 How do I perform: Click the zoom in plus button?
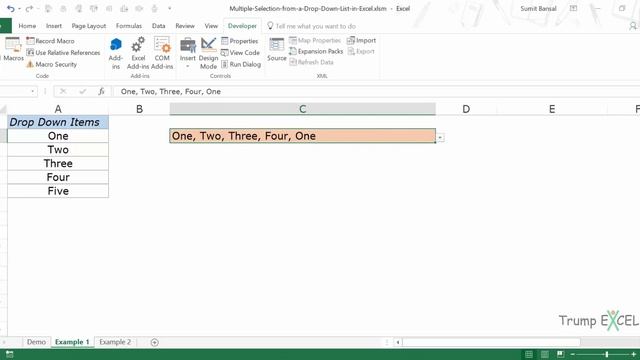pyautogui.click(x=633, y=354)
